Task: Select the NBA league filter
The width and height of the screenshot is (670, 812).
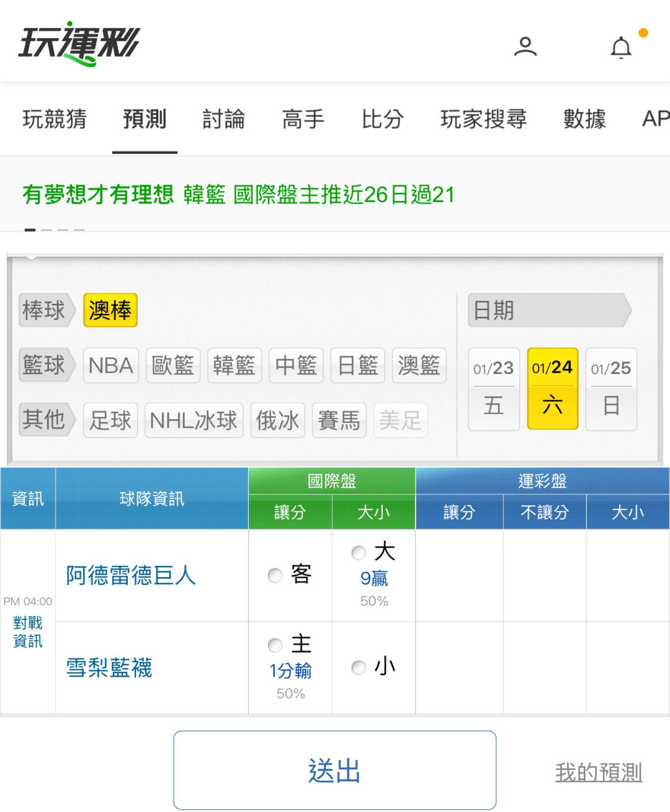Action: pyautogui.click(x=111, y=365)
